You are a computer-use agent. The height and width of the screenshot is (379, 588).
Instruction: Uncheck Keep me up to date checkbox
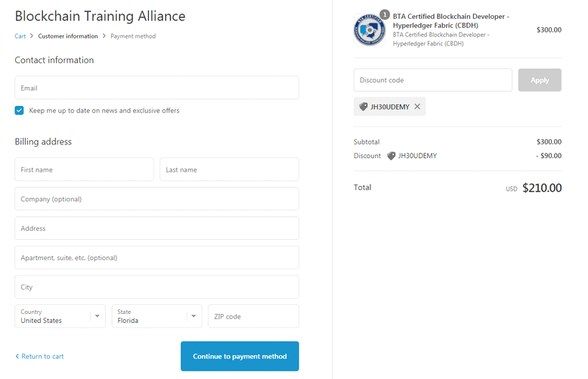pos(19,110)
